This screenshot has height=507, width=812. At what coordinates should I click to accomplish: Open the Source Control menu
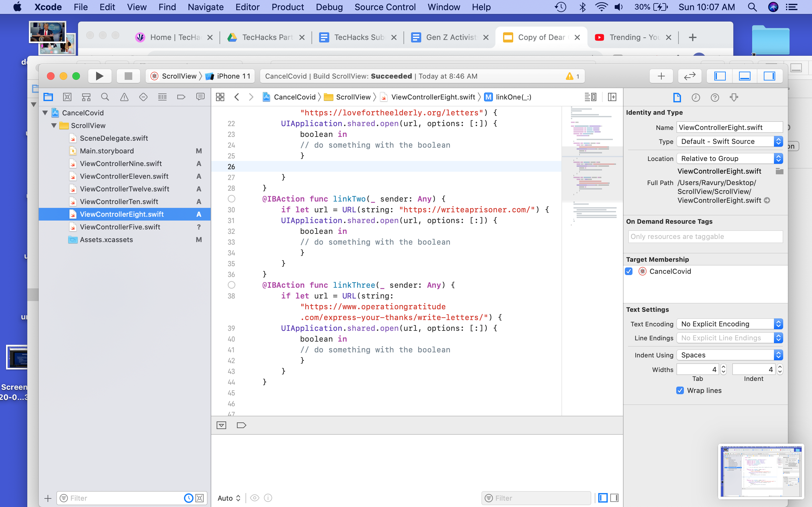385,7
